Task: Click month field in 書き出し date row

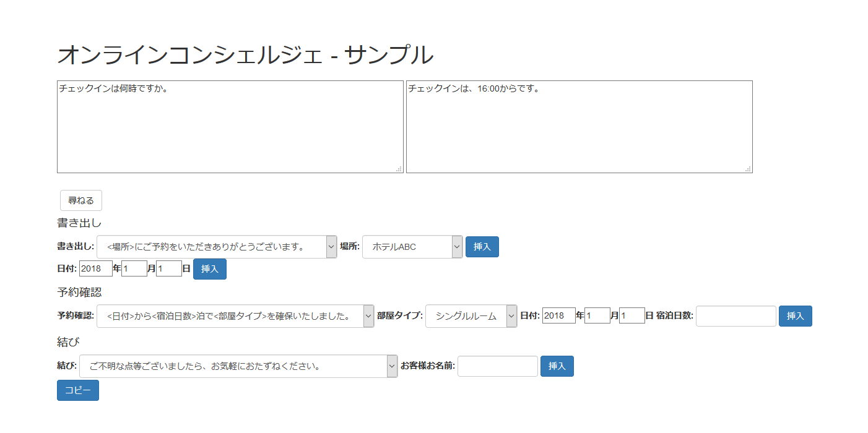Action: [134, 269]
